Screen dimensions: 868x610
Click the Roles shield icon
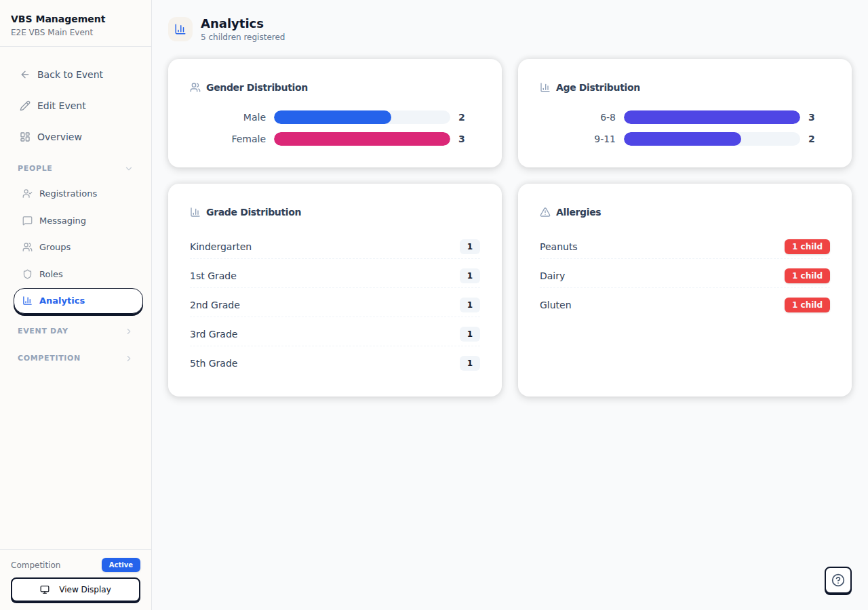tap(28, 274)
